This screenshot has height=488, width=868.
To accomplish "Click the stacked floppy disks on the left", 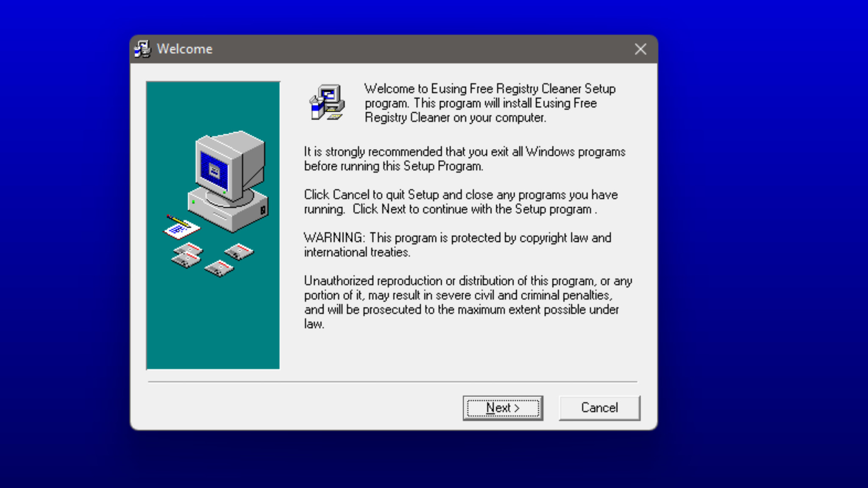I will tap(187, 255).
